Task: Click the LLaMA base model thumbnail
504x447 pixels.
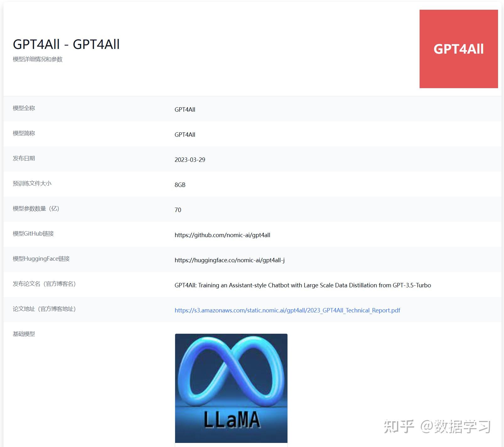Action: [231, 388]
